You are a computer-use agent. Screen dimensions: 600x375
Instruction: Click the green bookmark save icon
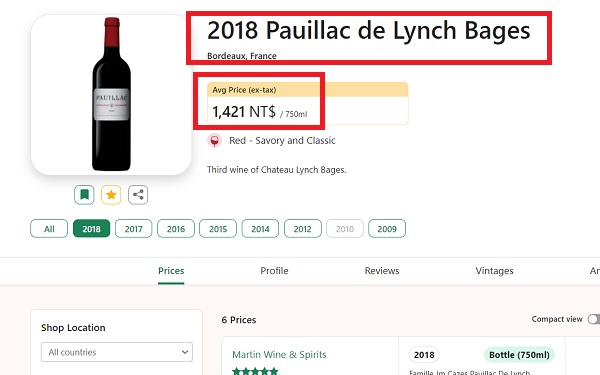[84, 195]
